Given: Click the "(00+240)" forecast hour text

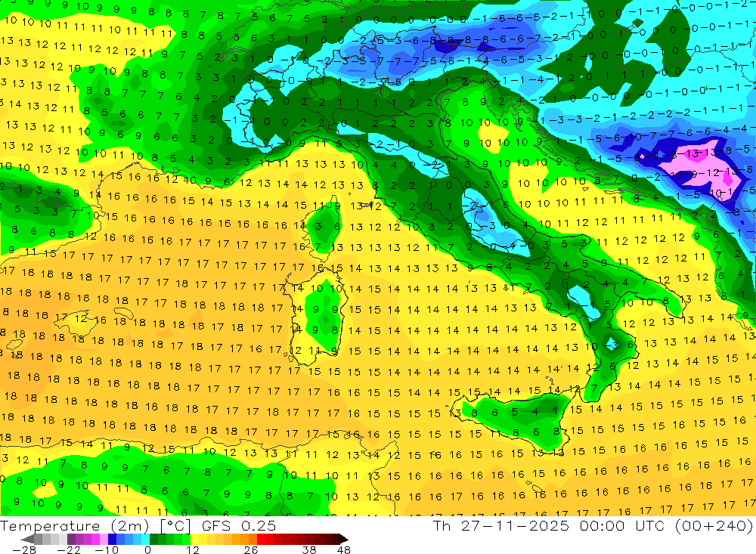Looking at the screenshot, I should [x=714, y=525].
